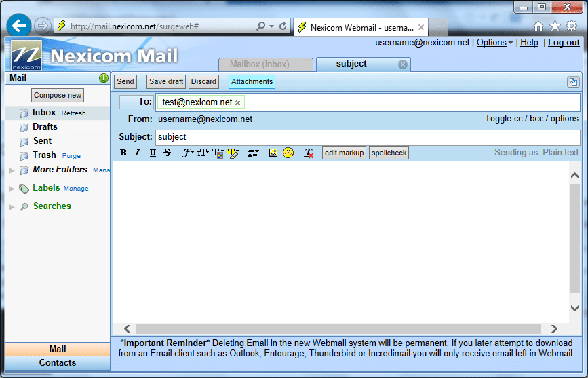
Task: Click Save draft button
Action: 166,82
